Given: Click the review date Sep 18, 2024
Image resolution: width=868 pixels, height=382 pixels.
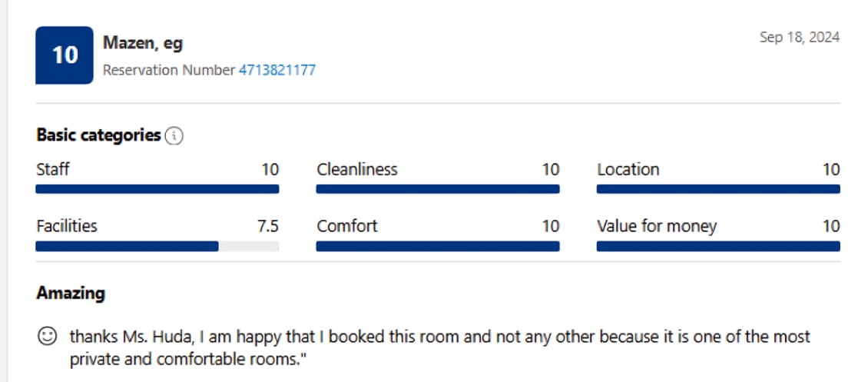Looking at the screenshot, I should click(x=800, y=37).
